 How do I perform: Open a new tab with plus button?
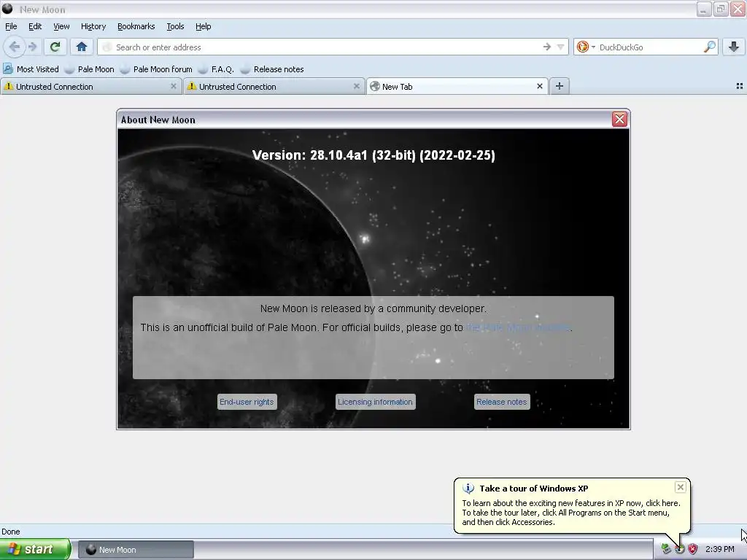[560, 86]
